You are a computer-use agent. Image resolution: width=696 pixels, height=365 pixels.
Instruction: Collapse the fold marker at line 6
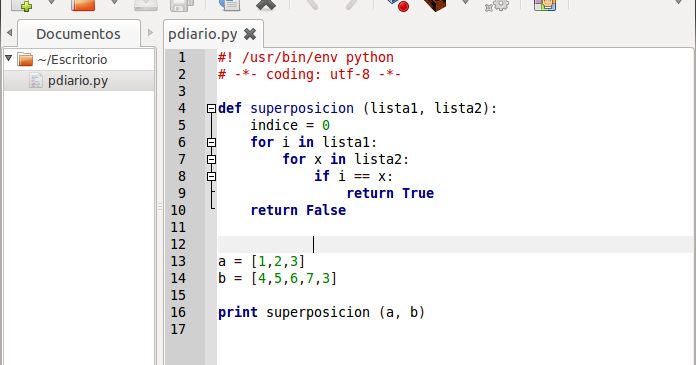point(211,143)
